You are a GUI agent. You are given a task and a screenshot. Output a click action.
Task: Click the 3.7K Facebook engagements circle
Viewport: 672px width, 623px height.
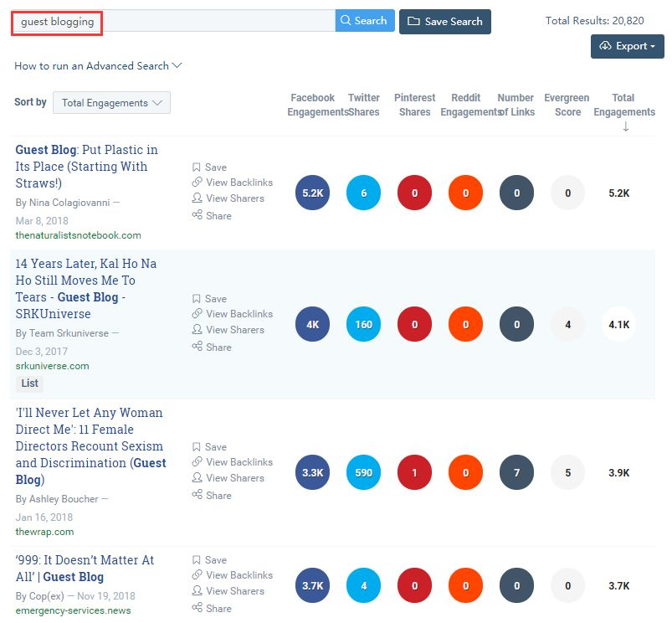click(312, 586)
